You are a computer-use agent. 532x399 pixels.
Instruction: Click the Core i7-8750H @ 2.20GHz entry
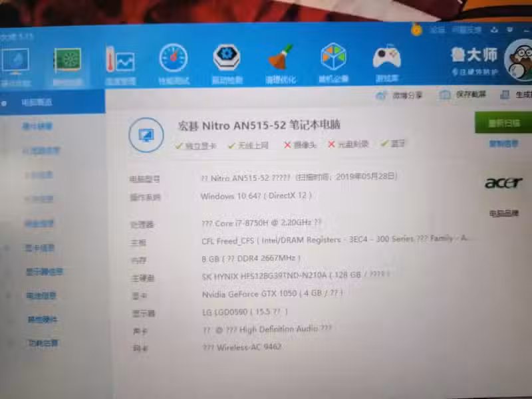[x=261, y=223]
